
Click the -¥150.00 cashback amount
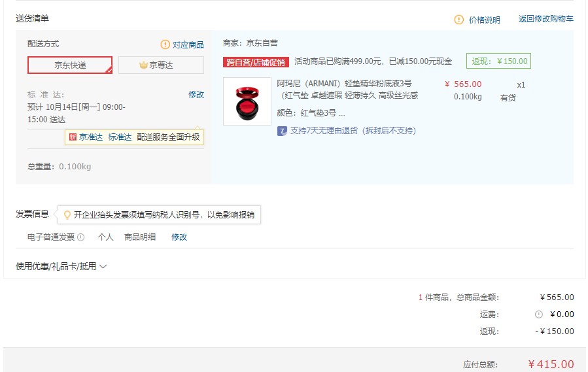tap(555, 331)
